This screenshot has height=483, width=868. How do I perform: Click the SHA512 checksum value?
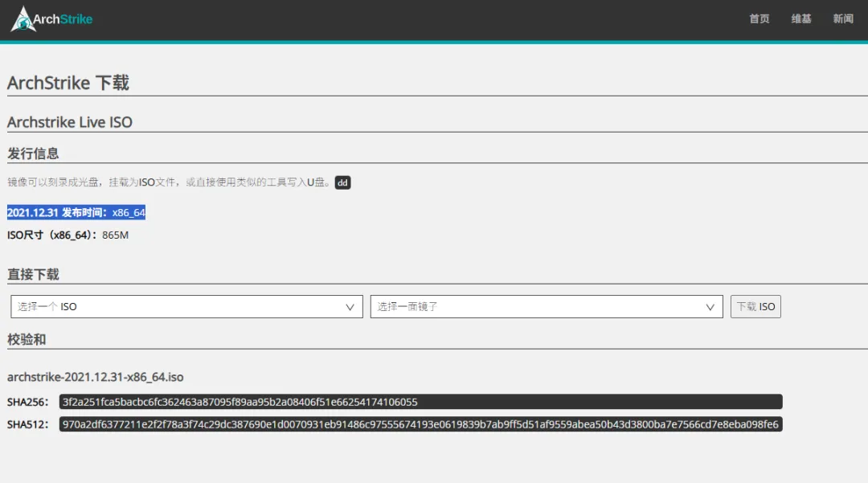click(420, 424)
